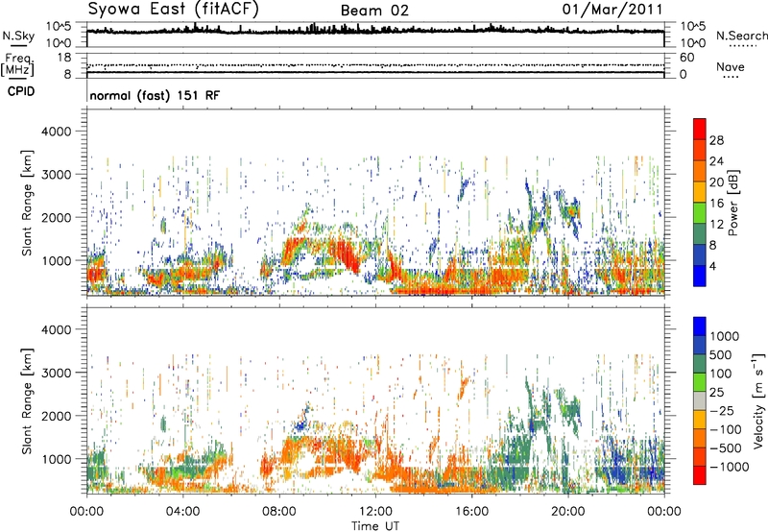Image resolution: width=768 pixels, height=532 pixels.
Task: Click the "60" Nave tick label
Action: 686,58
